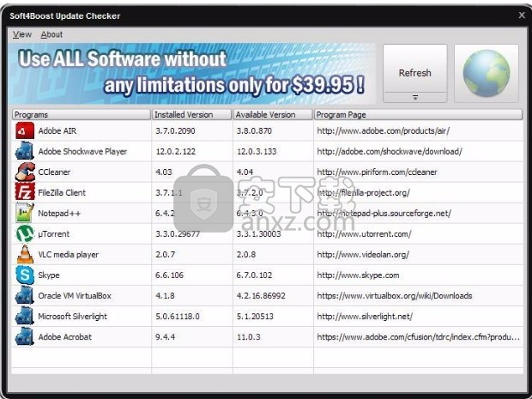Select the VLC media player name
This screenshot has width=532, height=399.
pyautogui.click(x=68, y=255)
